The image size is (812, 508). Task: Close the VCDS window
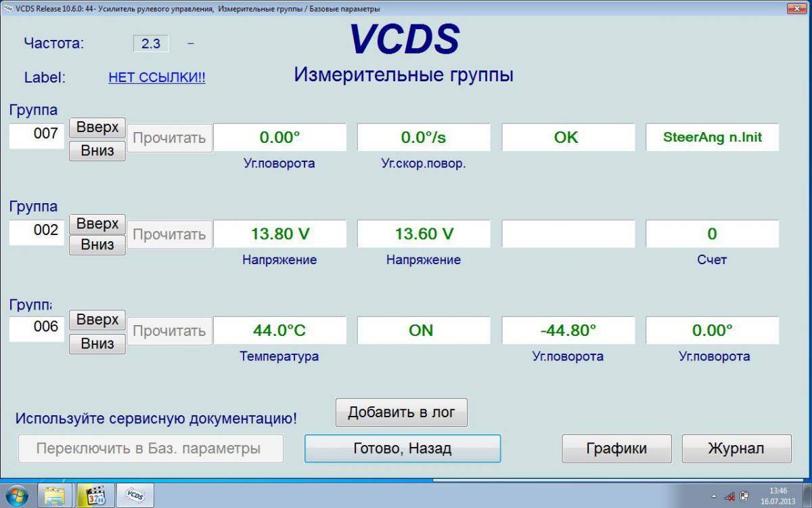[x=796, y=8]
